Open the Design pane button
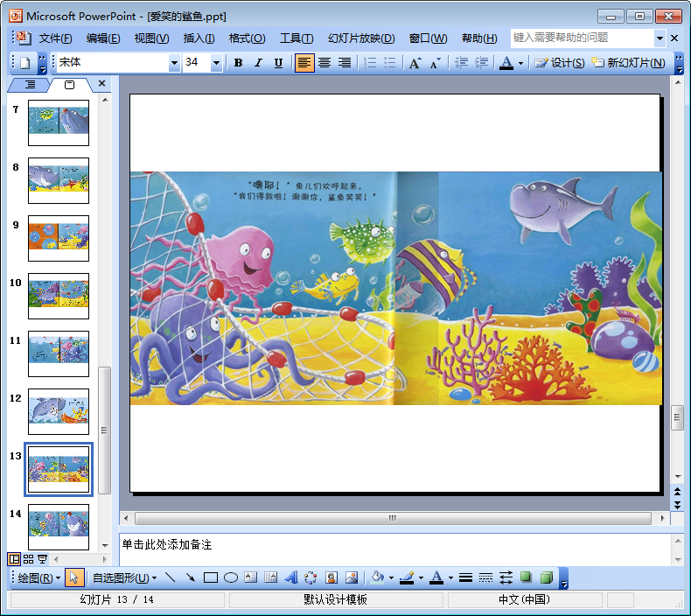Image resolution: width=691 pixels, height=616 pixels. pos(560,63)
